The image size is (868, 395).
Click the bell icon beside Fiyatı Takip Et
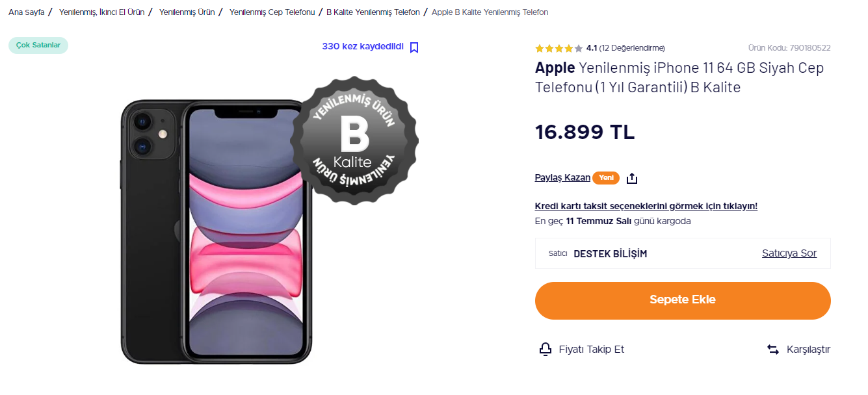tap(545, 349)
